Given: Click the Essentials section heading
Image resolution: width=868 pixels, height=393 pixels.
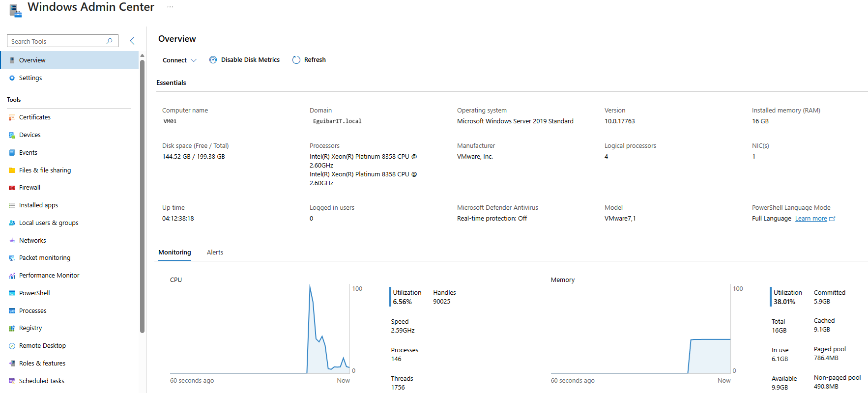Looking at the screenshot, I should 171,83.
